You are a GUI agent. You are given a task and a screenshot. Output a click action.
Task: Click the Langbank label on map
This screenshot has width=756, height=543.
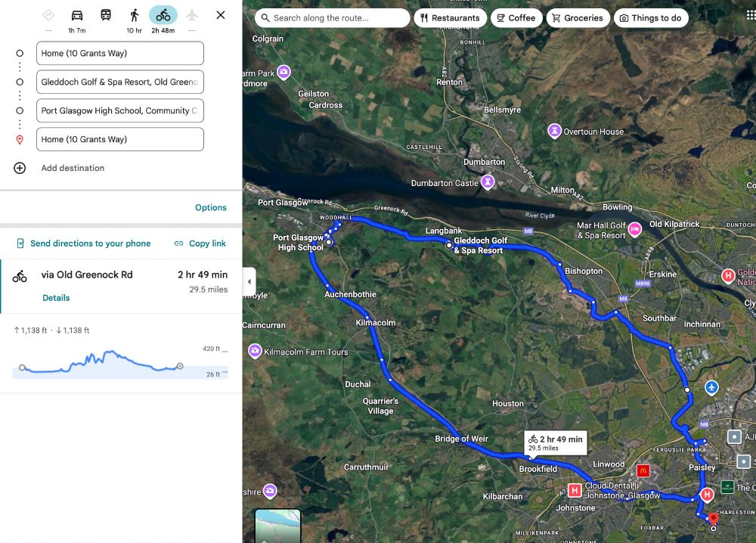coord(444,231)
